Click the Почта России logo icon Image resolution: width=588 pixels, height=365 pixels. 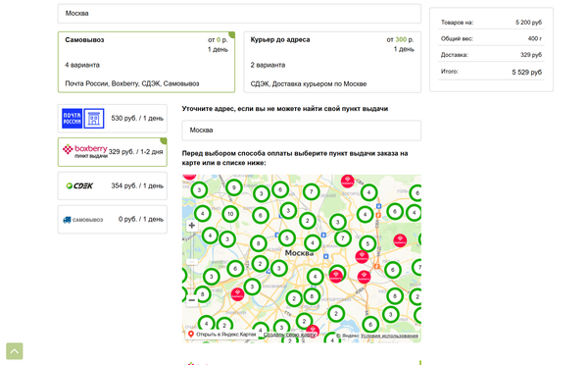[x=72, y=119]
